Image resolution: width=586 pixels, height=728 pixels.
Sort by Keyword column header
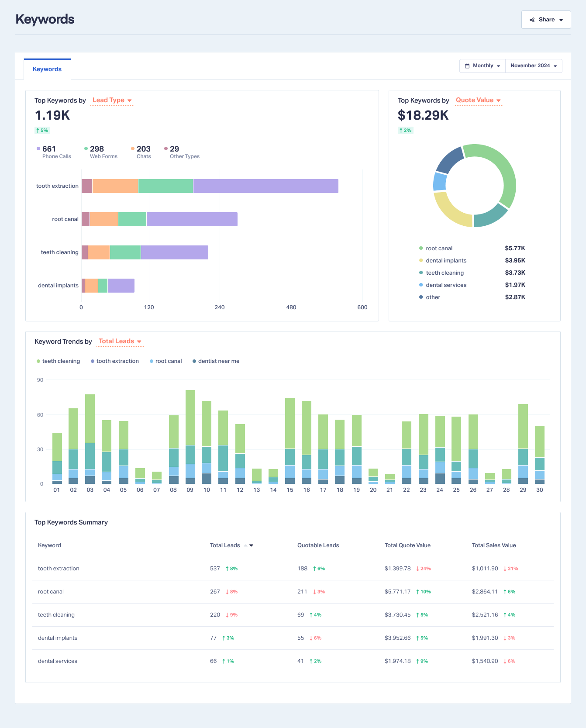click(49, 545)
